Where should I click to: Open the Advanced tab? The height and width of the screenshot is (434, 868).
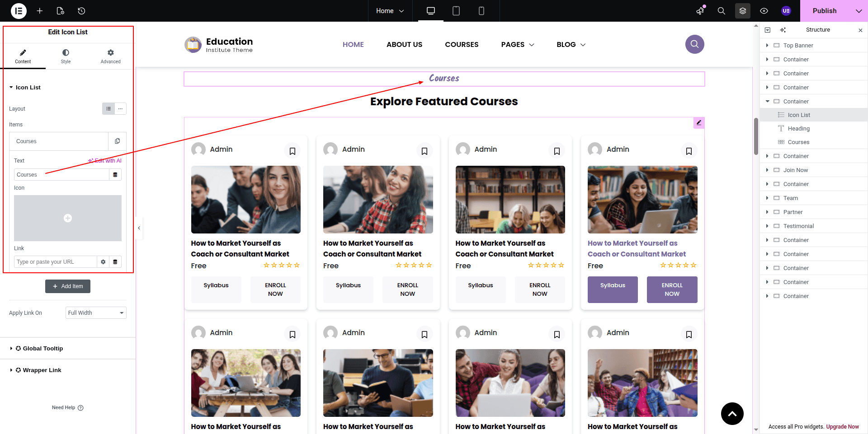pyautogui.click(x=110, y=56)
